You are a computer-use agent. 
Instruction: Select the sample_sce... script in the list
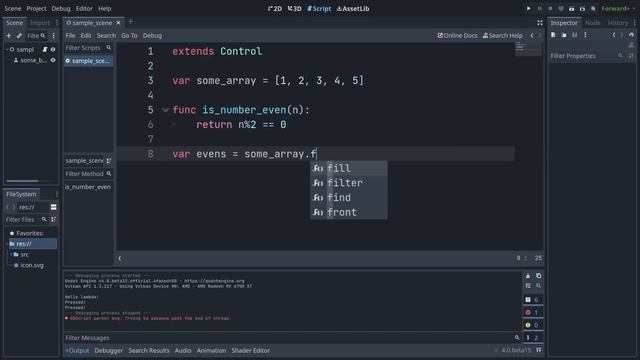pos(88,61)
